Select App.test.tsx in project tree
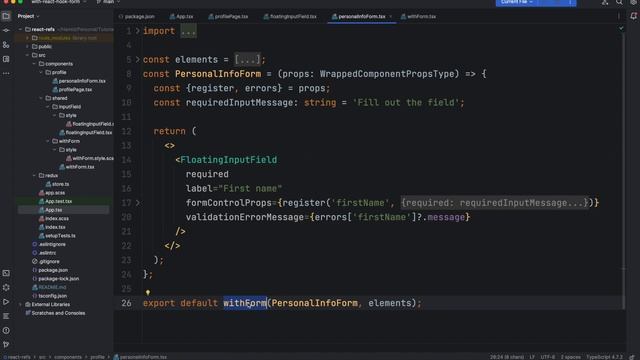 coord(56,201)
